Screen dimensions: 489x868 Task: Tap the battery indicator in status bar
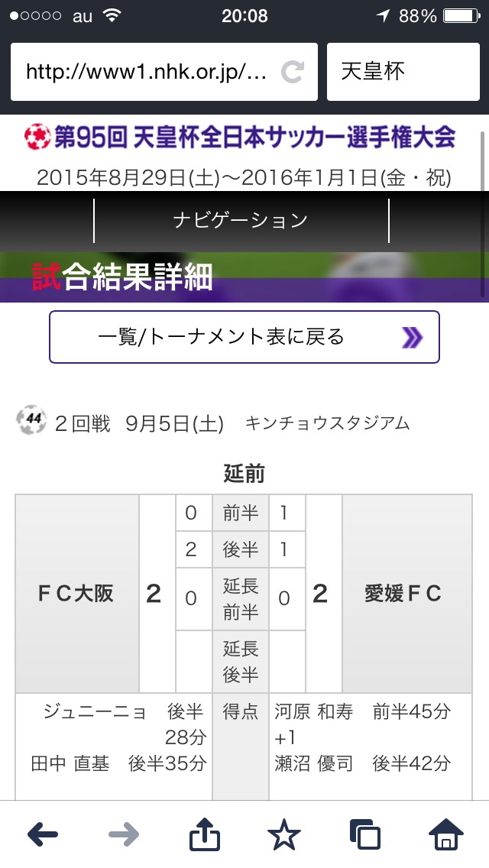coord(463,16)
